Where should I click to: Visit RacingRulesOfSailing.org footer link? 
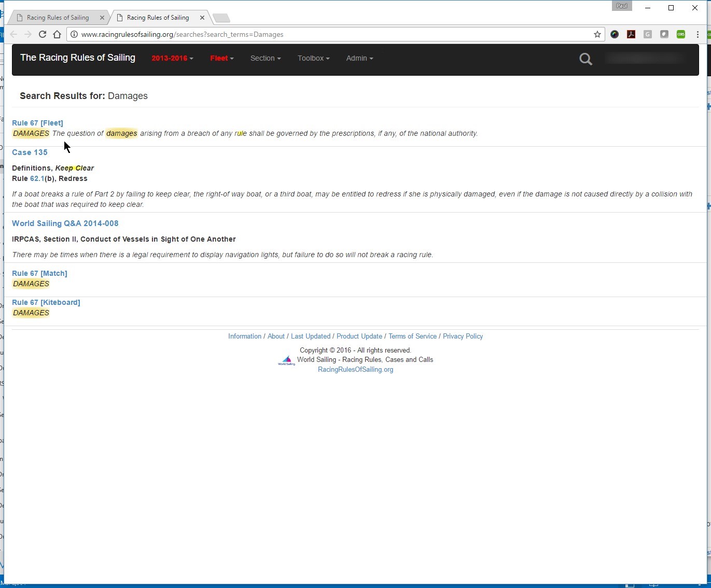click(x=355, y=370)
